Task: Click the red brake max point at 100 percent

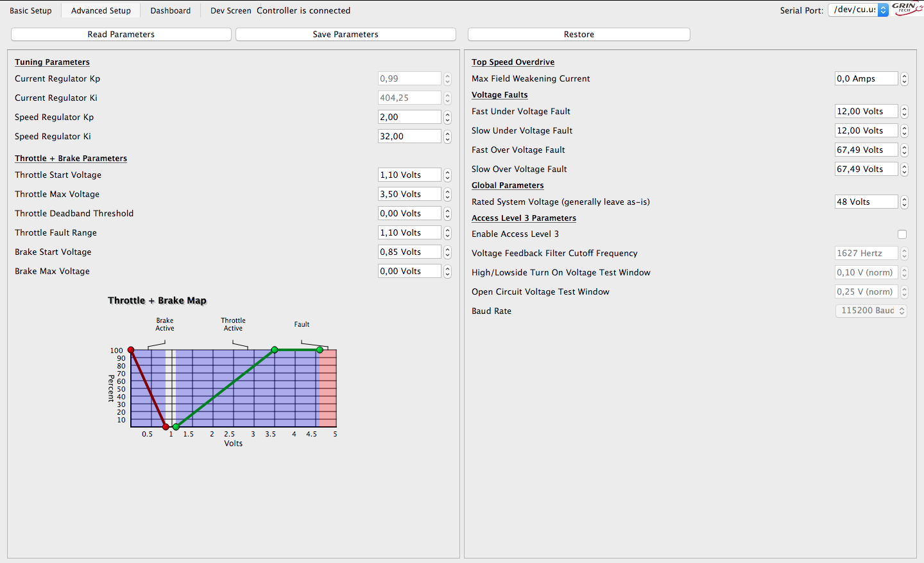Action: (131, 350)
